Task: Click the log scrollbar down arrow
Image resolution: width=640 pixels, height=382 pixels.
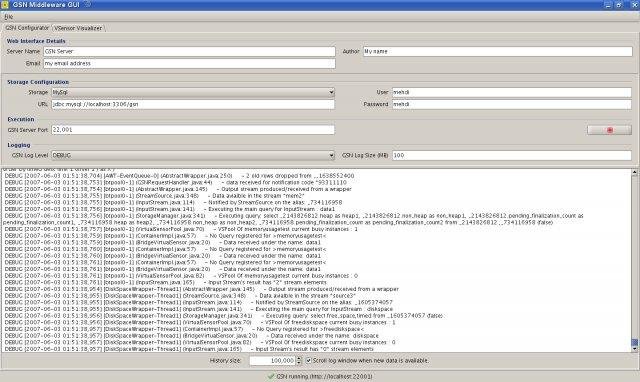Action: [635, 349]
